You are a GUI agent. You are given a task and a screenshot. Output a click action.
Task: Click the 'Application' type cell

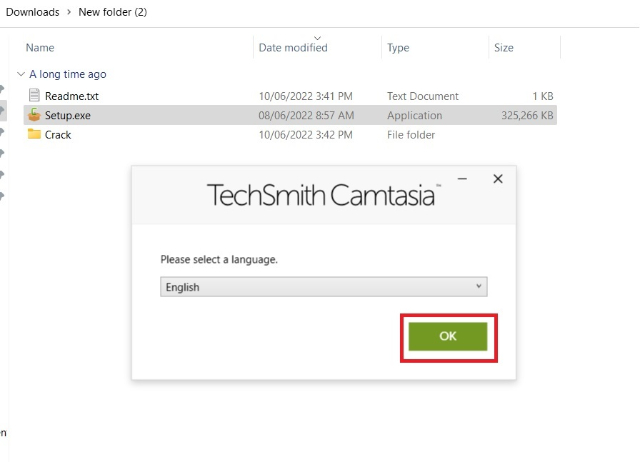(415, 116)
